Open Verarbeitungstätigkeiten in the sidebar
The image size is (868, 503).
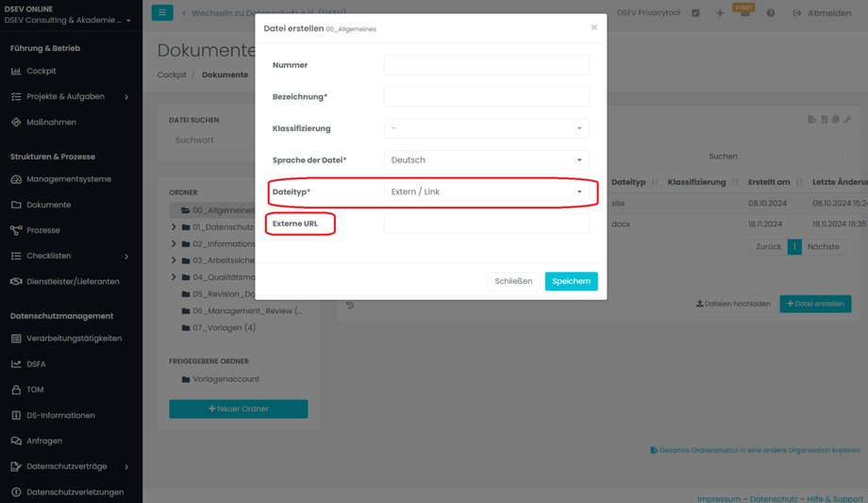pyautogui.click(x=74, y=338)
